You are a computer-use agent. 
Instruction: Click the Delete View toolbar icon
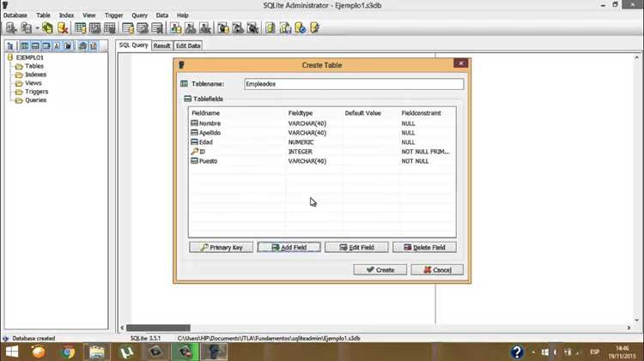coord(205,28)
